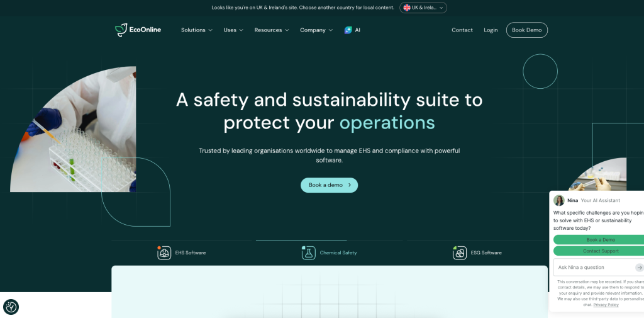Go to the Contact page
Screen dimensions: 644x318
point(462,30)
